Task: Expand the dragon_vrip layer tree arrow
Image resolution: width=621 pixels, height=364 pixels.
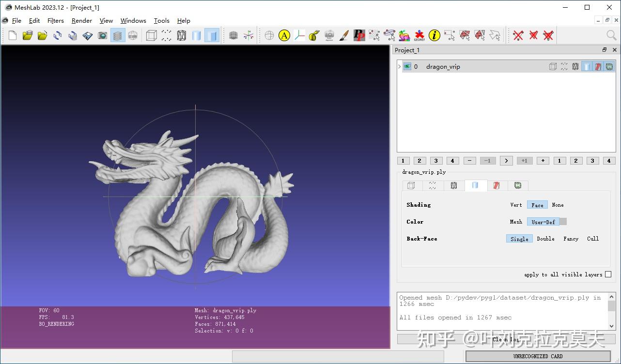Action: [x=399, y=67]
